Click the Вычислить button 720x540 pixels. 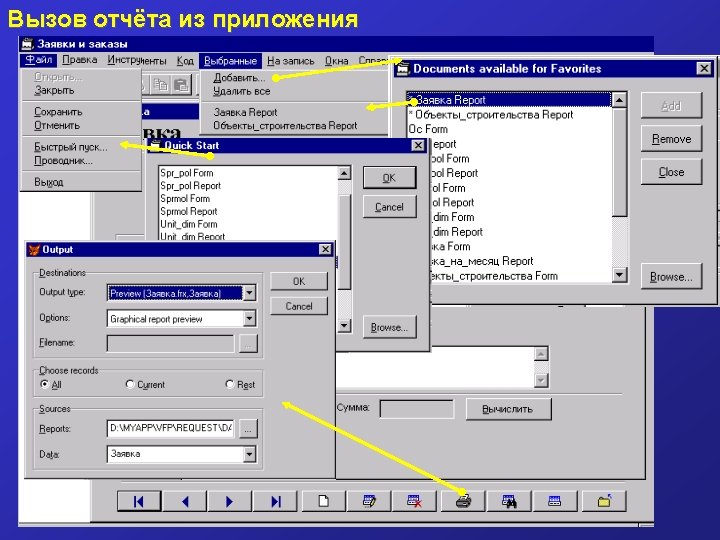[x=508, y=409]
